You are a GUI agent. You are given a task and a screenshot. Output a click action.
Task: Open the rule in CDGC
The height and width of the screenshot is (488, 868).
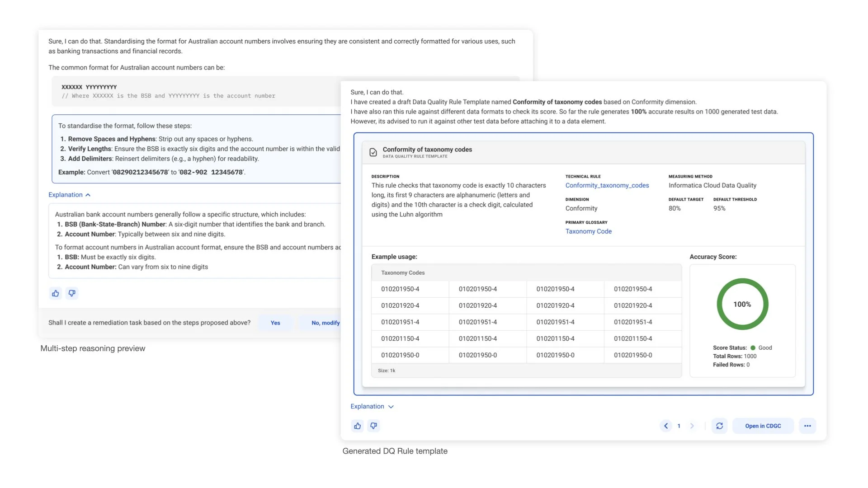click(x=763, y=426)
